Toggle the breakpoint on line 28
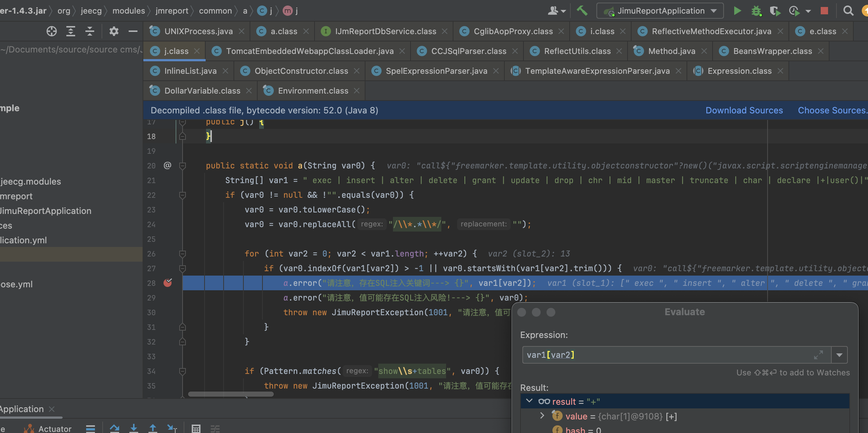The width and height of the screenshot is (868, 433). (x=168, y=283)
